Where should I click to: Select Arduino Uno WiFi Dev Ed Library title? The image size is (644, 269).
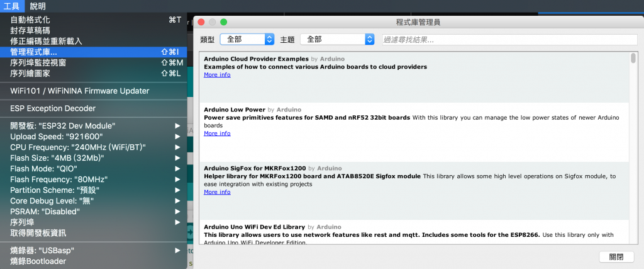click(x=254, y=227)
